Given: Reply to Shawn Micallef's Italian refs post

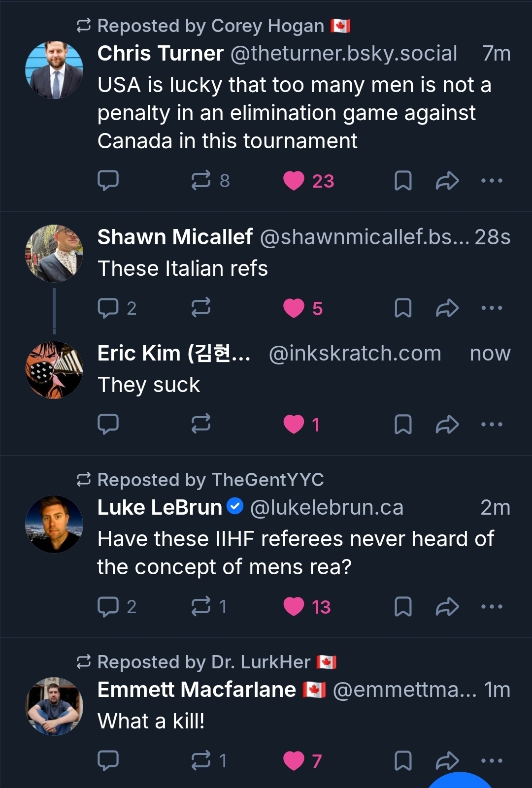Looking at the screenshot, I should pyautogui.click(x=108, y=308).
